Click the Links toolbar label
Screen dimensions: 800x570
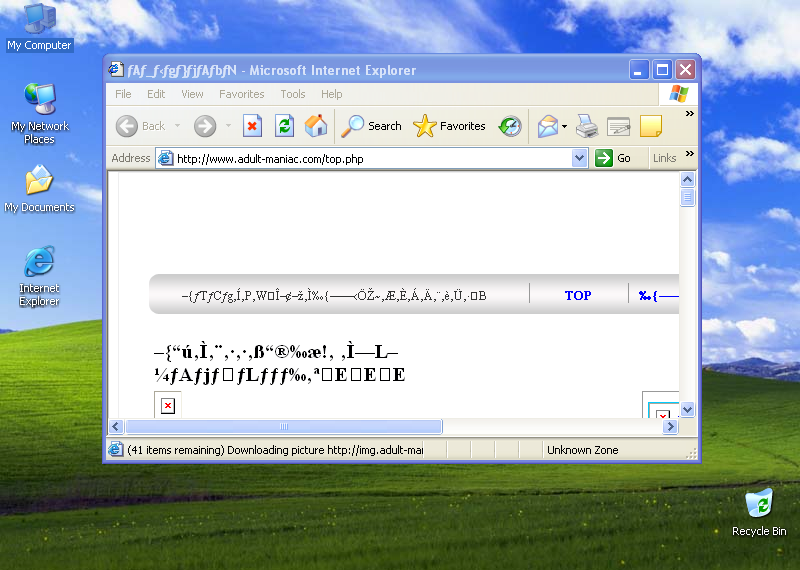664,158
